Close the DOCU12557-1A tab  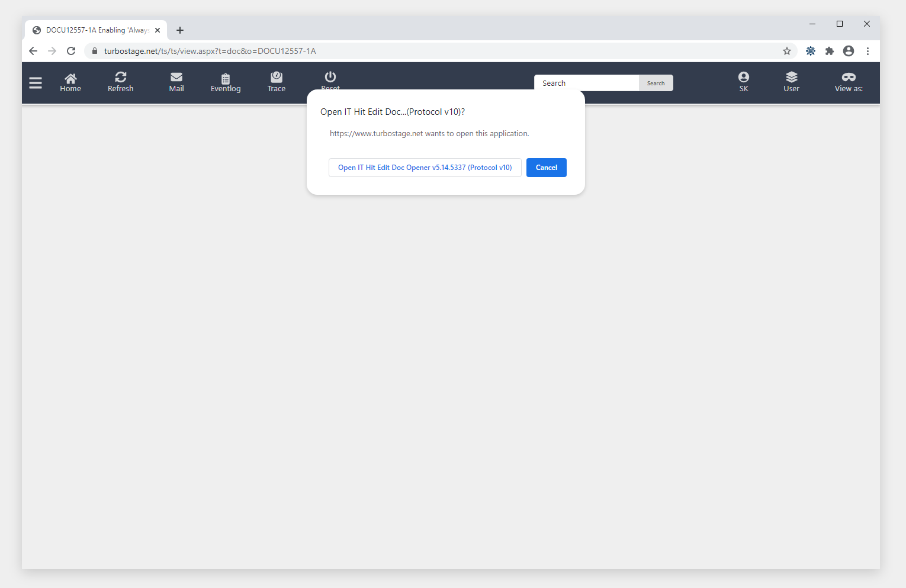158,30
